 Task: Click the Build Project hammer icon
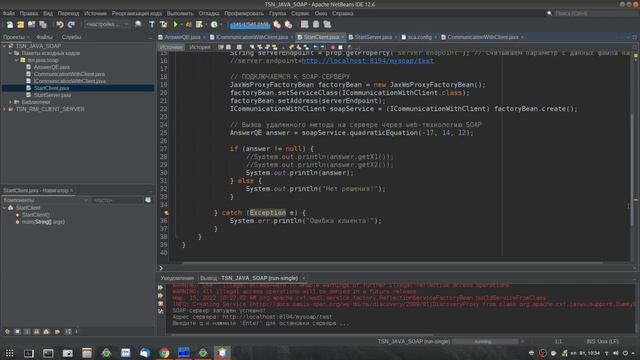[x=152, y=24]
